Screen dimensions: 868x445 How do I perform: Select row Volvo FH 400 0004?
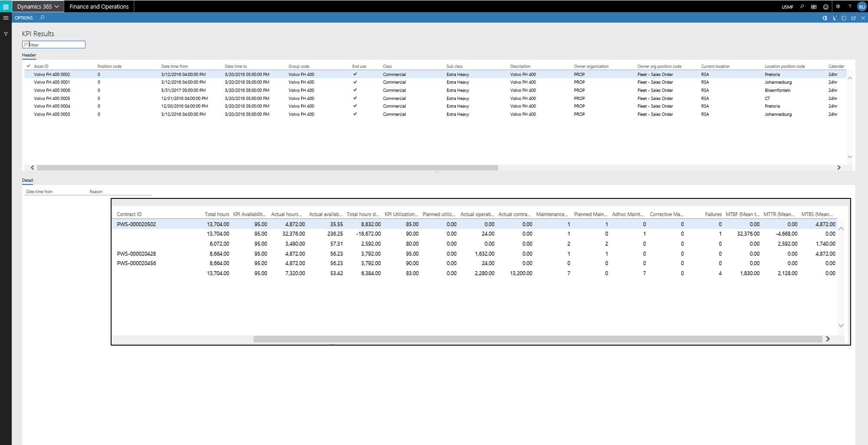(435, 106)
